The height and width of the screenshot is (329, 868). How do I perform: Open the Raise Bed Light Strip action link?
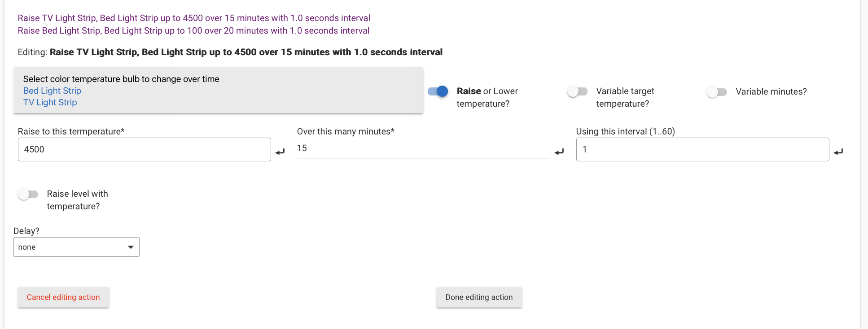(193, 30)
